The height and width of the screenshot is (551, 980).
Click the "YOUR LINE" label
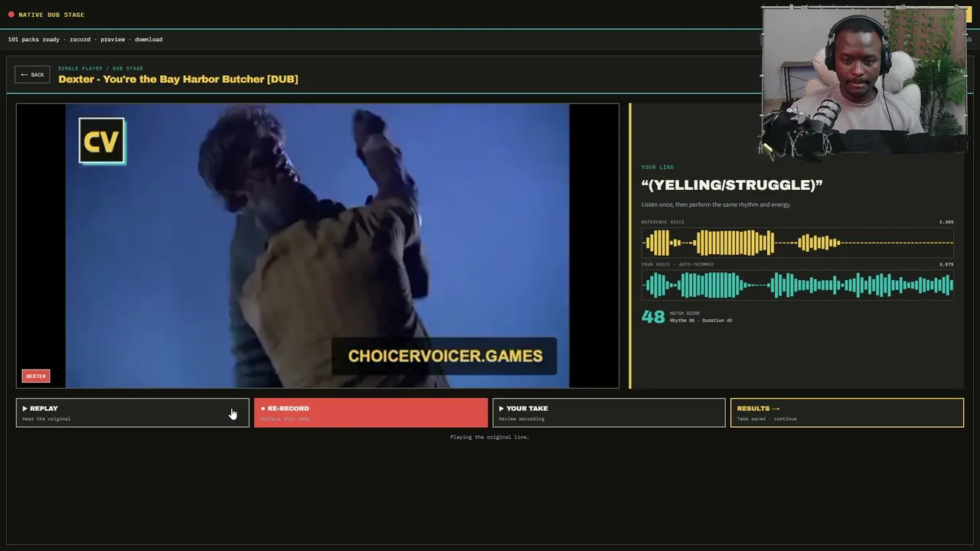pyautogui.click(x=658, y=167)
